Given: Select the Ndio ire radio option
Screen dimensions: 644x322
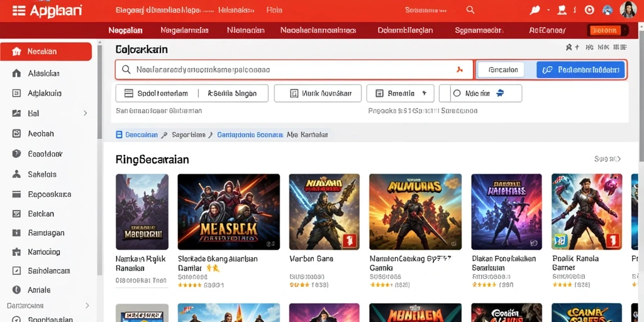Looking at the screenshot, I should click(457, 93).
